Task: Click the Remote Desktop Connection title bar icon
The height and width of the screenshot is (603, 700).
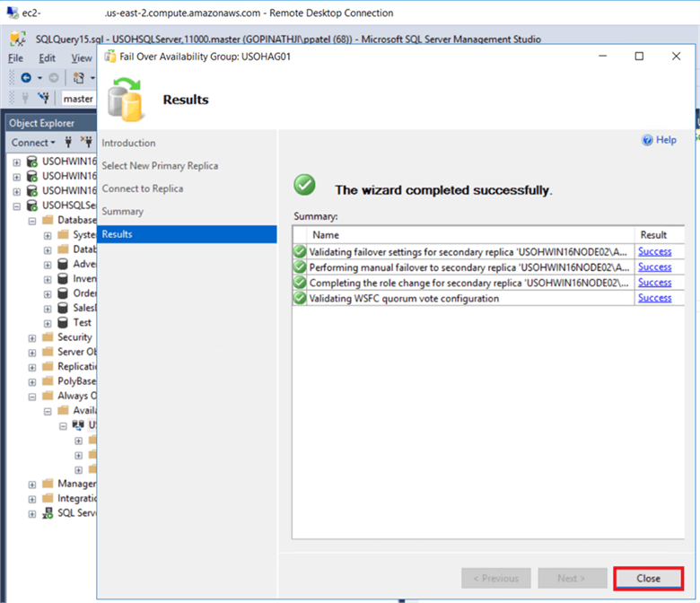Action: point(13,13)
